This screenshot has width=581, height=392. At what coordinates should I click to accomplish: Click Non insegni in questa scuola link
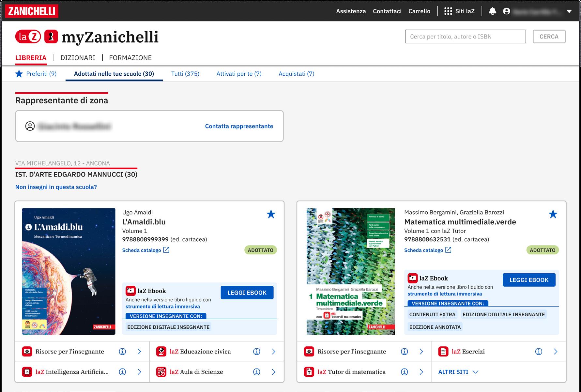[56, 187]
